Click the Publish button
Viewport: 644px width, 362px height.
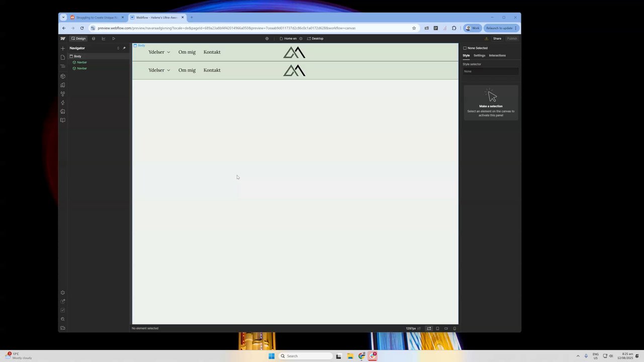pos(512,38)
